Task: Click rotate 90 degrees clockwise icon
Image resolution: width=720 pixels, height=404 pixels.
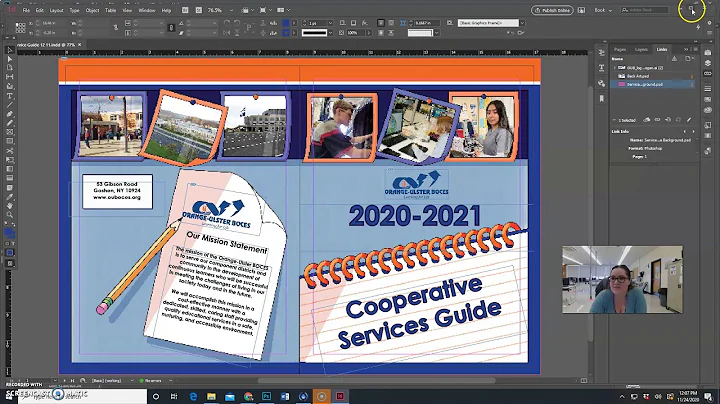Action: 227,23
